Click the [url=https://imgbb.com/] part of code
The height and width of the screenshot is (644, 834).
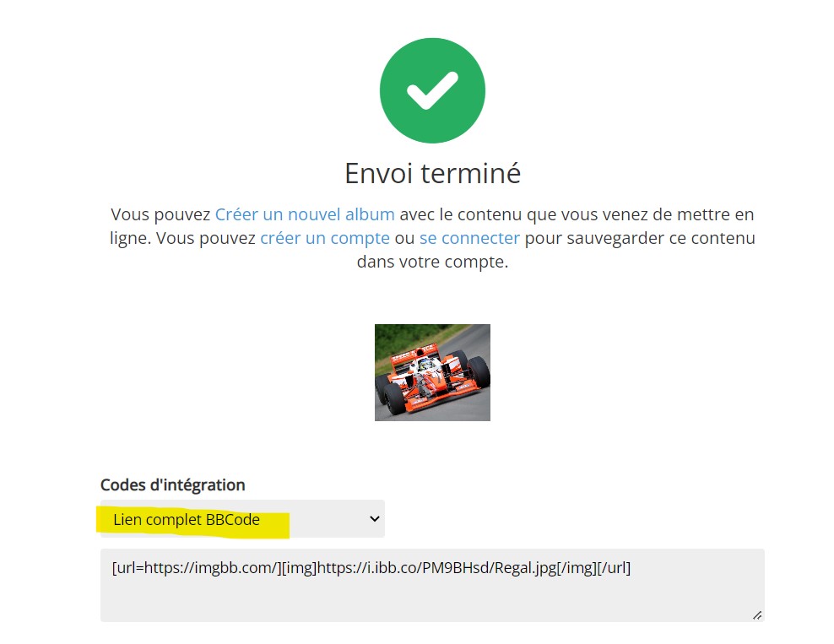197,568
